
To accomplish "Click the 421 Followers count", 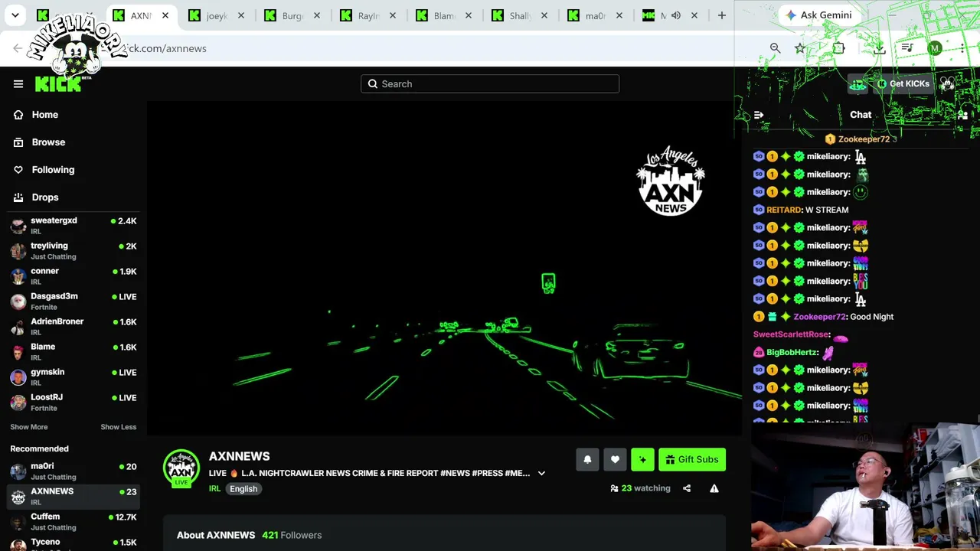I will click(x=292, y=535).
